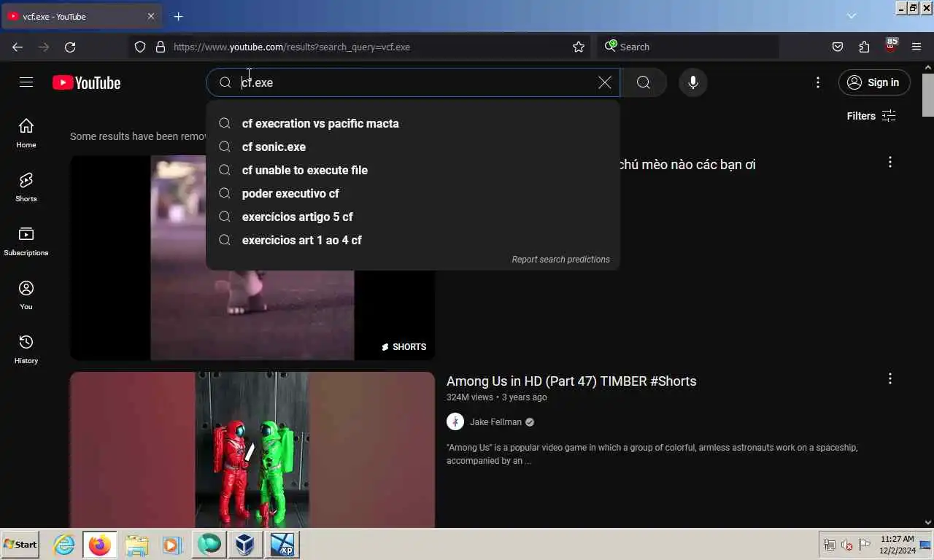Open more options for first Shorts result
This screenshot has width=934, height=560.
[x=889, y=162]
